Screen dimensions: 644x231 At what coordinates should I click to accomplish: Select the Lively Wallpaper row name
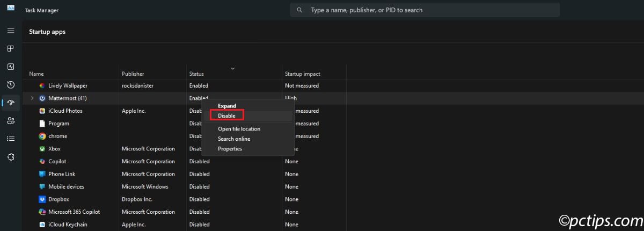pyautogui.click(x=68, y=85)
